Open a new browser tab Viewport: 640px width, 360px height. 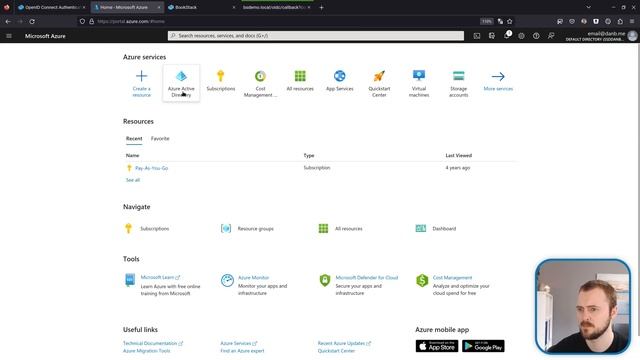(321, 7)
